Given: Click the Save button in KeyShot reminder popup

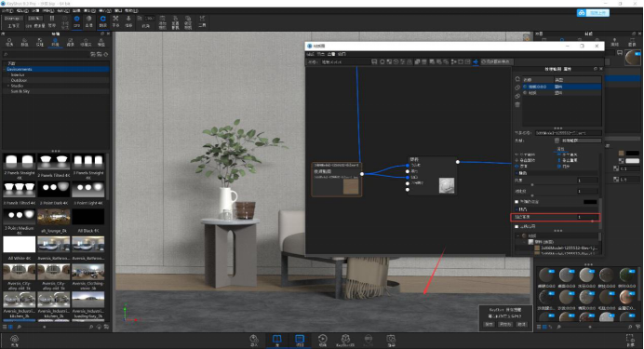Looking at the screenshot, I should (x=489, y=325).
